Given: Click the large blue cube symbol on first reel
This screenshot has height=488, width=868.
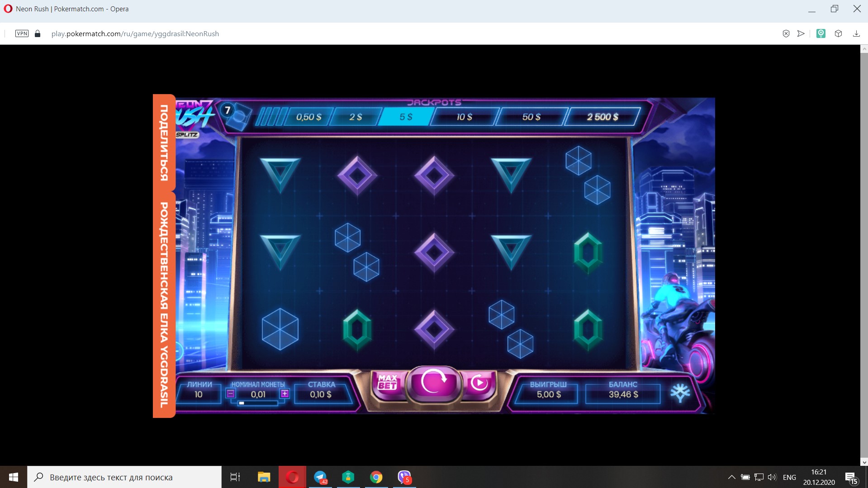Looking at the screenshot, I should tap(280, 329).
